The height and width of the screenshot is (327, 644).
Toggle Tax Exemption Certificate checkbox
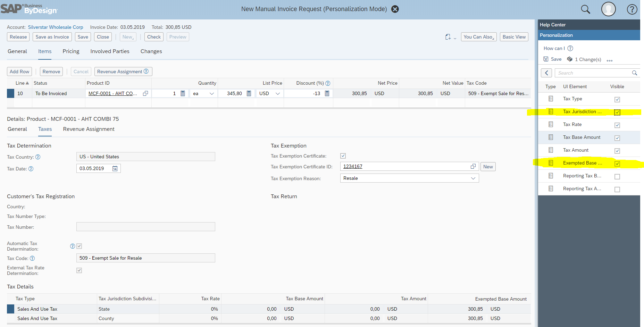343,156
